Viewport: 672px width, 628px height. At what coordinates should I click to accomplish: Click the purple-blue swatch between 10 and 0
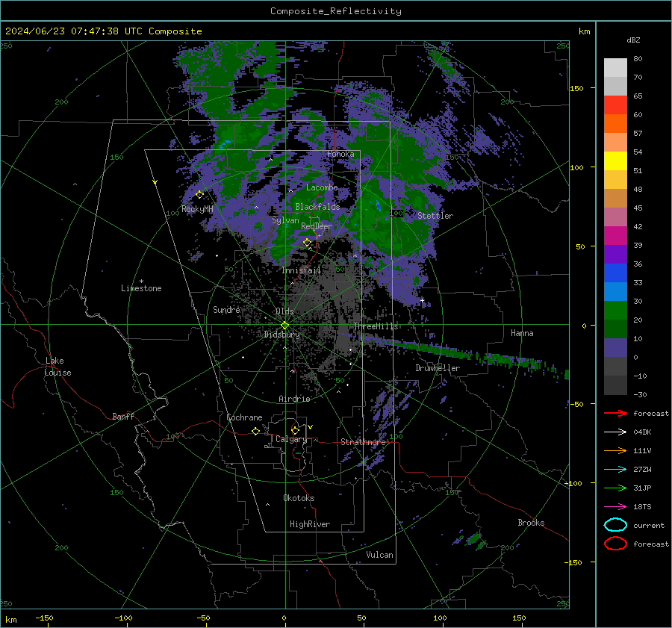pyautogui.click(x=615, y=348)
